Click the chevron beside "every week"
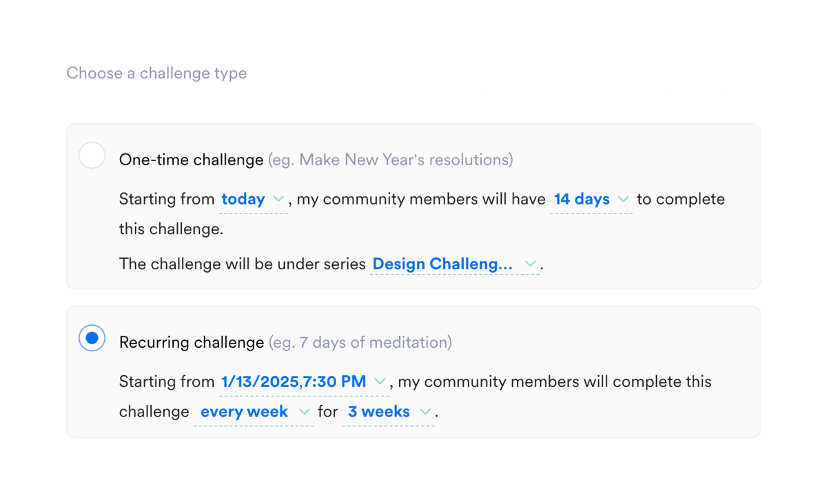Viewport: 827px width, 504px height. (x=304, y=412)
